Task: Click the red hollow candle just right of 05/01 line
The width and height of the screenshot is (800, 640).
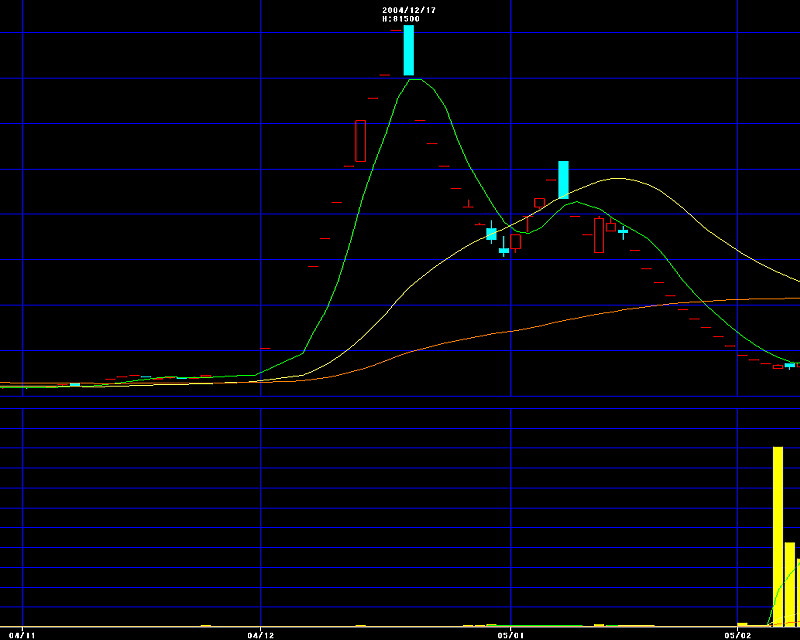Action: coord(516,241)
